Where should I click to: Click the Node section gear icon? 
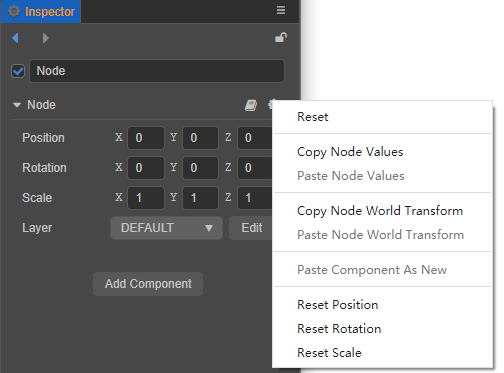271,104
